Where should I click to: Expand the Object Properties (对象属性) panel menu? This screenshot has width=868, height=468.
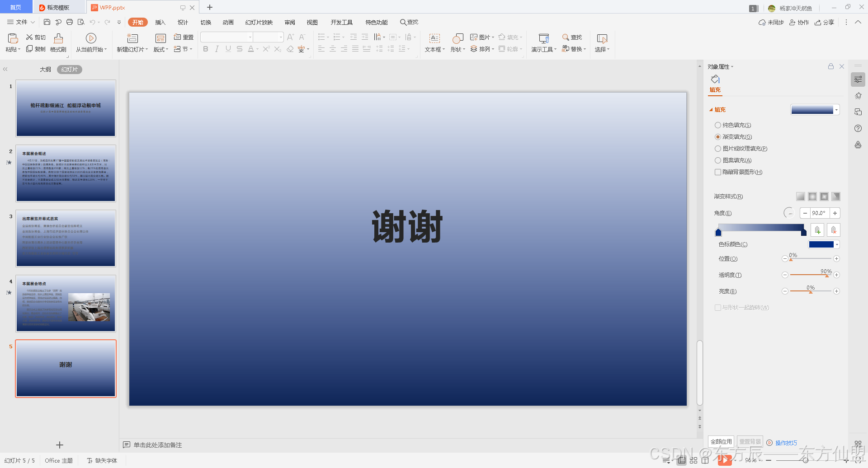coord(721,67)
